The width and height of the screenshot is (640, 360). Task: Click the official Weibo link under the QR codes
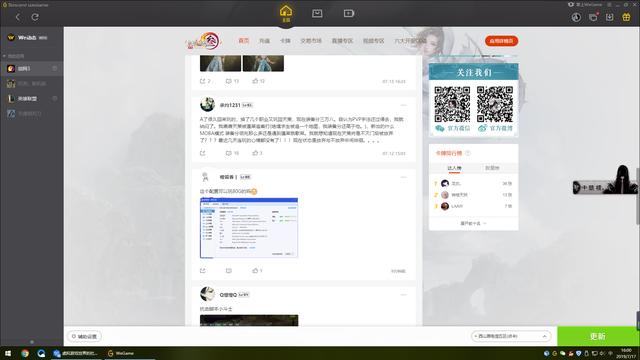[496, 128]
